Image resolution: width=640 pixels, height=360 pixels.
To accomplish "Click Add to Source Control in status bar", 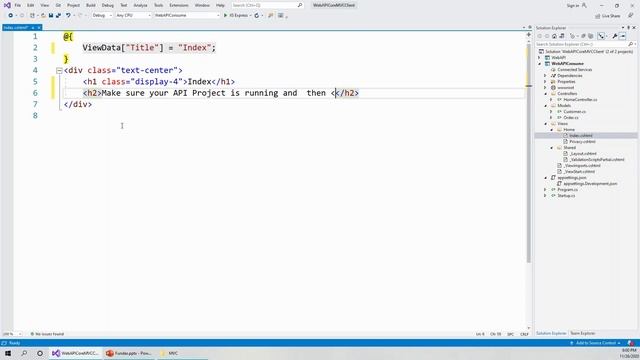I will [x=596, y=343].
